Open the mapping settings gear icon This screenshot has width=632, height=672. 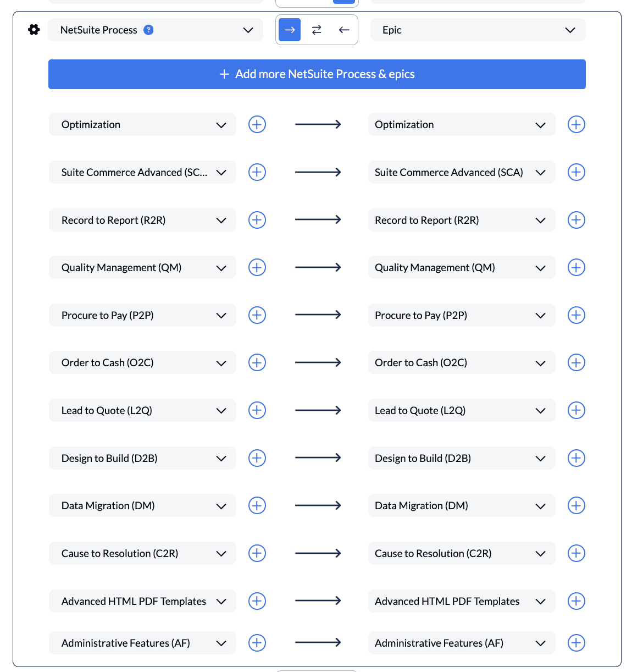point(34,30)
